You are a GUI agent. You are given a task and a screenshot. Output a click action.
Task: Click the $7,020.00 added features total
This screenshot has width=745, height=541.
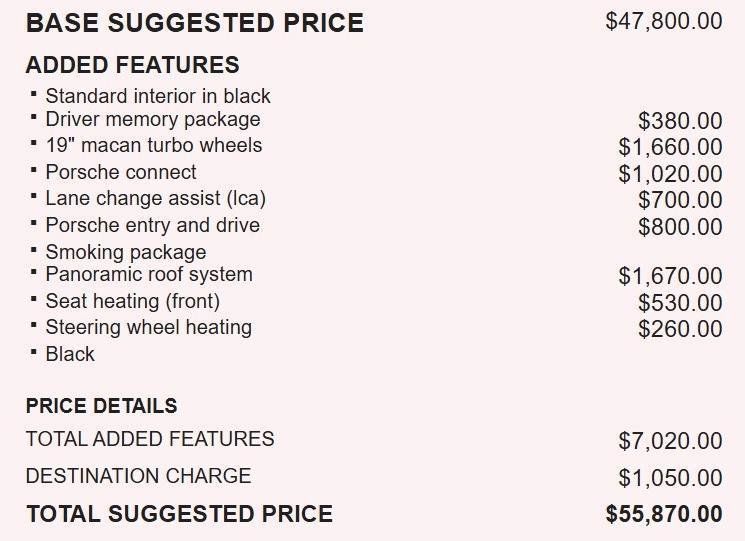tap(670, 441)
